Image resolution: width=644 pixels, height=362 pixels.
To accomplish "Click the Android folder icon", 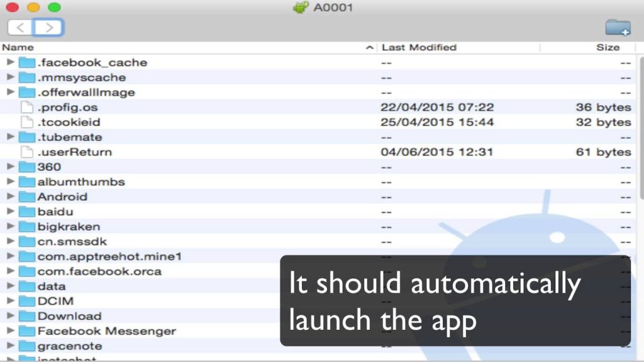I will (26, 197).
